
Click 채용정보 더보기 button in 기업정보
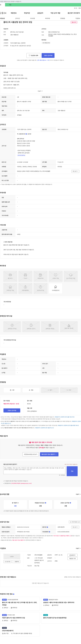pyautogui.click(x=73, y=558)
